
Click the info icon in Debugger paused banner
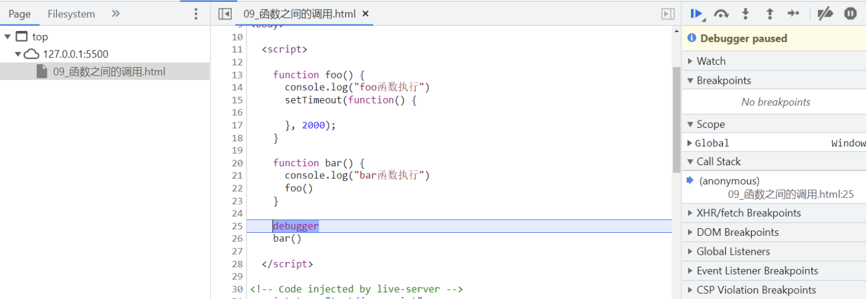[692, 38]
